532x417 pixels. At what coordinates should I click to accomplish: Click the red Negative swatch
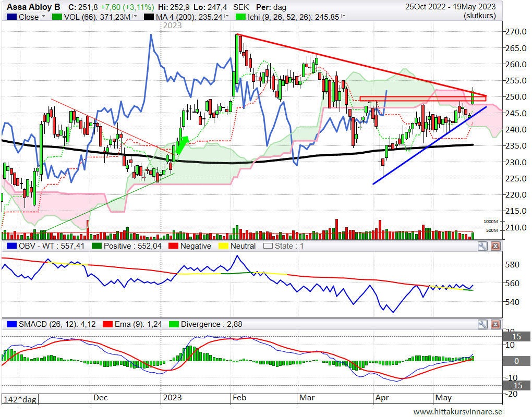173,246
